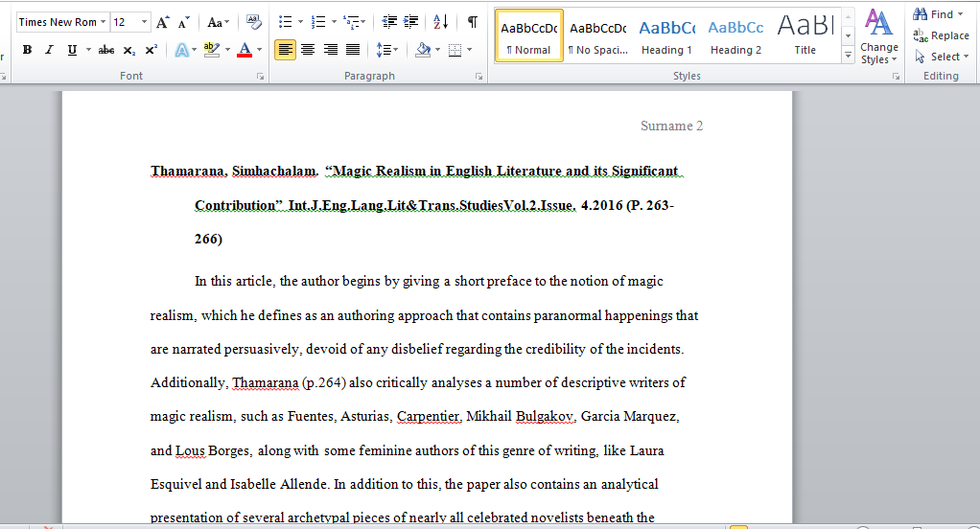The height and width of the screenshot is (529, 980).
Task: Click the 'Surname 2' page header
Action: [x=671, y=126]
